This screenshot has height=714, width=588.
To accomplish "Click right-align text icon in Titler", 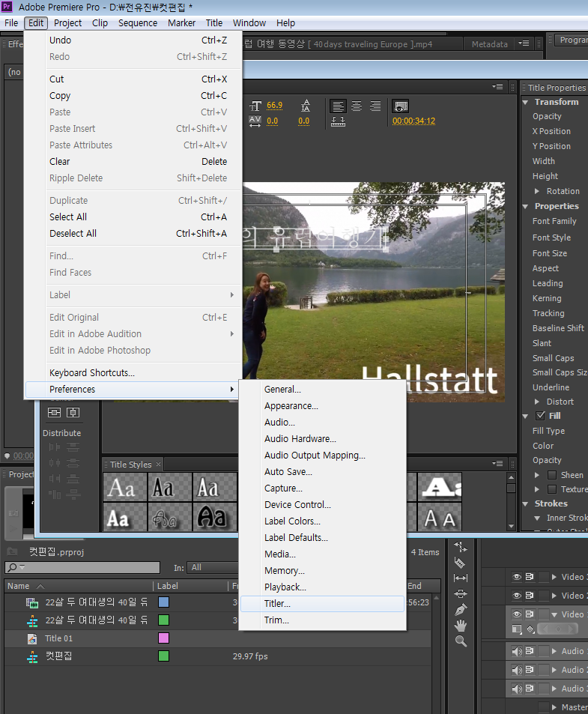I will pyautogui.click(x=375, y=106).
